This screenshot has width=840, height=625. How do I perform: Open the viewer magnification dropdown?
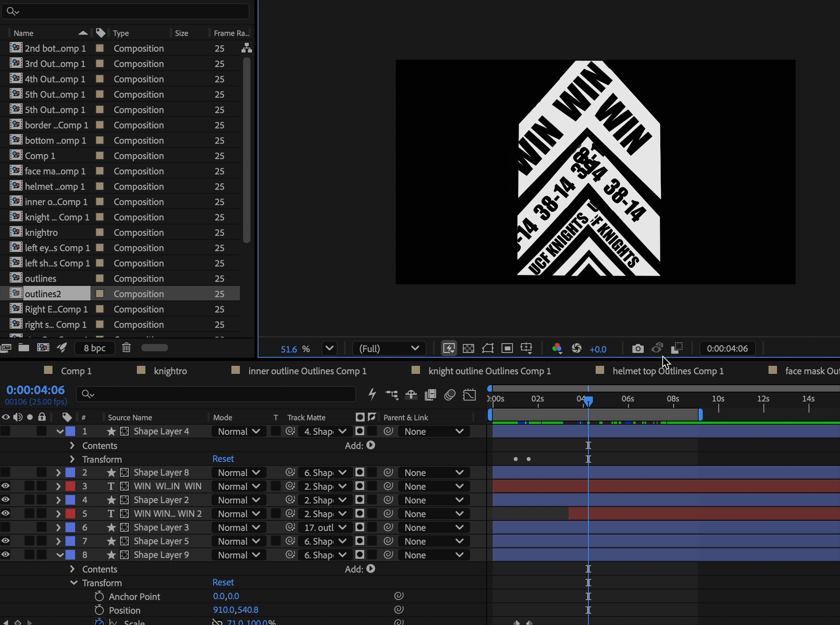click(x=330, y=348)
